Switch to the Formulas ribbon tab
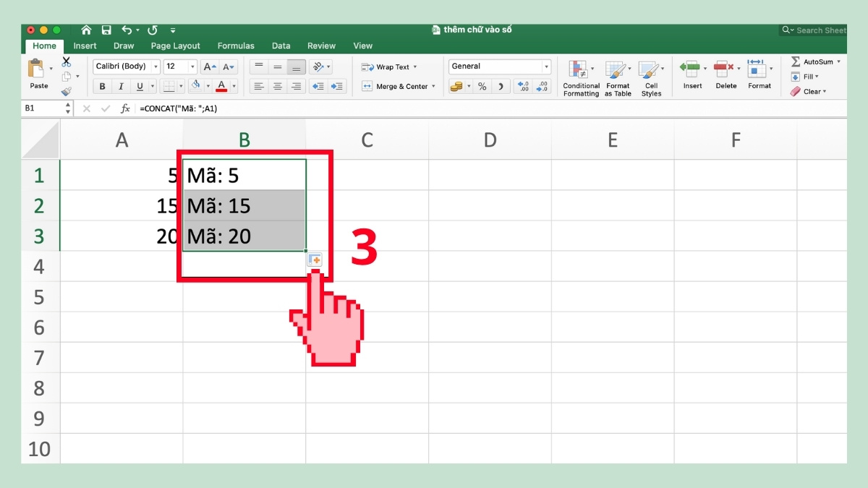 click(236, 46)
